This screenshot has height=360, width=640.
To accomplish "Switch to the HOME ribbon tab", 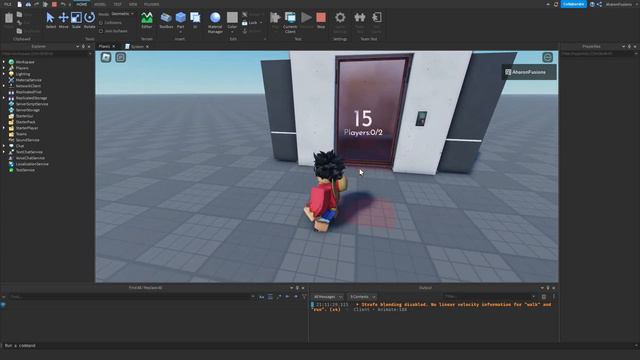I will pos(82,4).
